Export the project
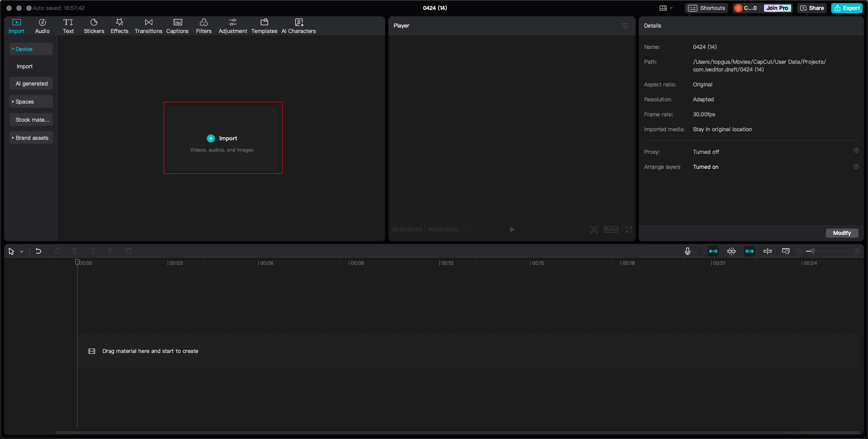This screenshot has width=868, height=439. coord(847,8)
